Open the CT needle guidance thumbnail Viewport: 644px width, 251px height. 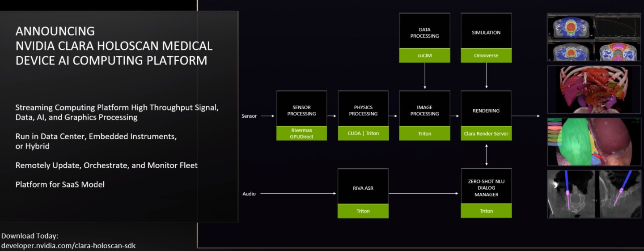point(594,194)
